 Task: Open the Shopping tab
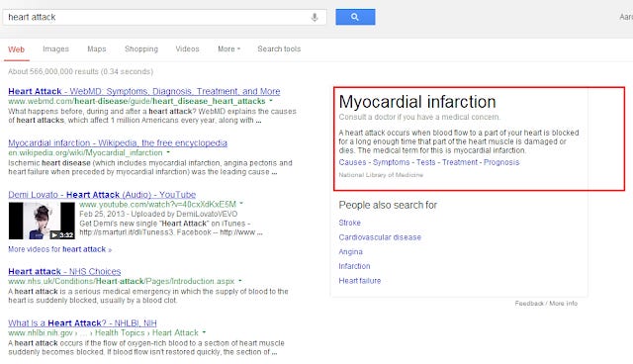pyautogui.click(x=141, y=49)
